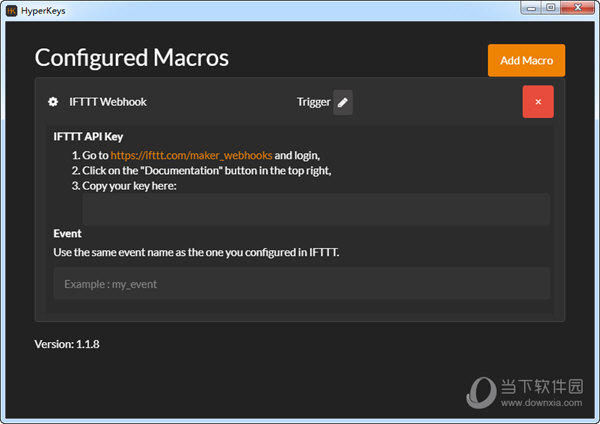
Task: Minimize the HyperKeys window
Action: point(531,8)
